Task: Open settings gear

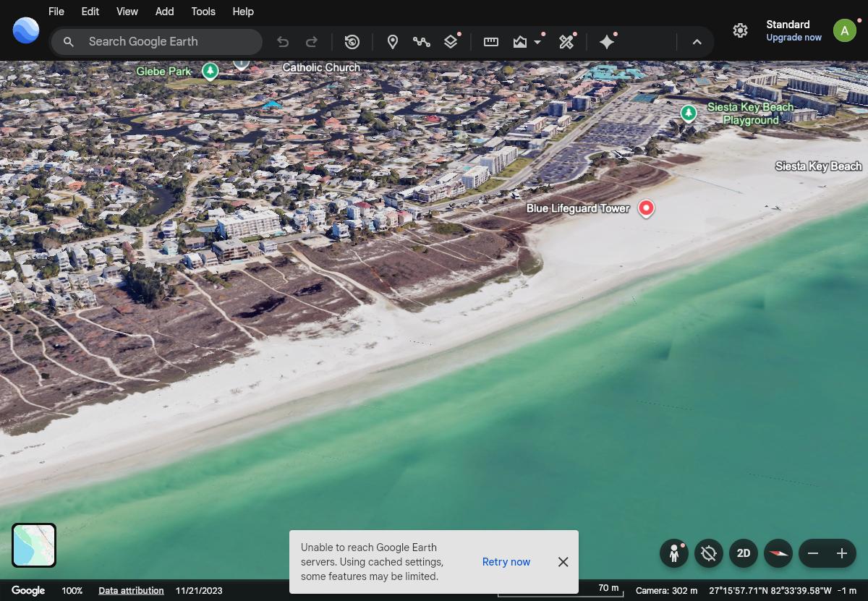Action: pyautogui.click(x=740, y=30)
